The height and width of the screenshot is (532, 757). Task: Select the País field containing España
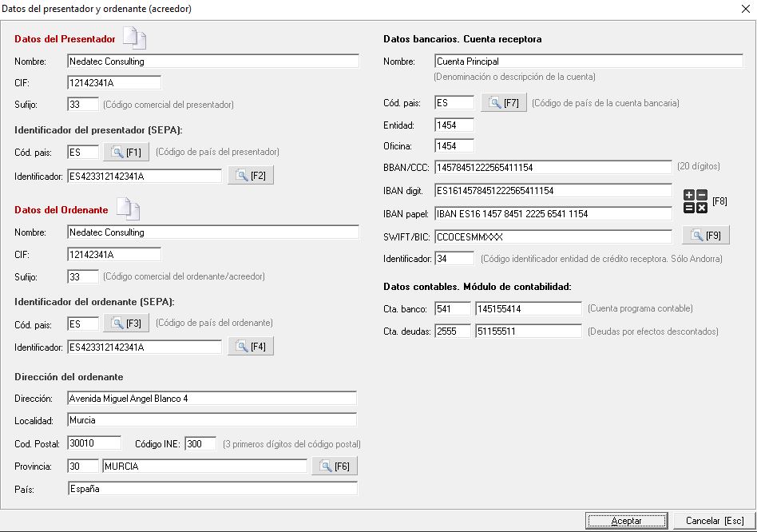pos(212,489)
